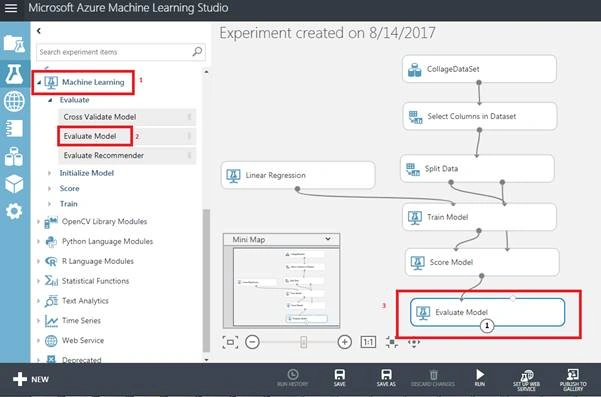Click the zoom slider handle
The width and height of the screenshot is (601, 397).
click(304, 342)
